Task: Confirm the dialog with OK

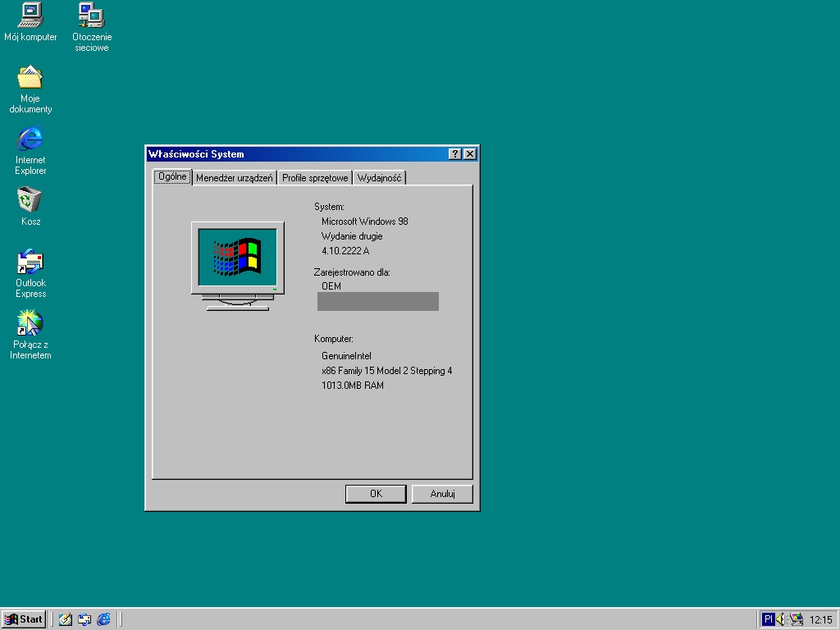Action: point(376,494)
